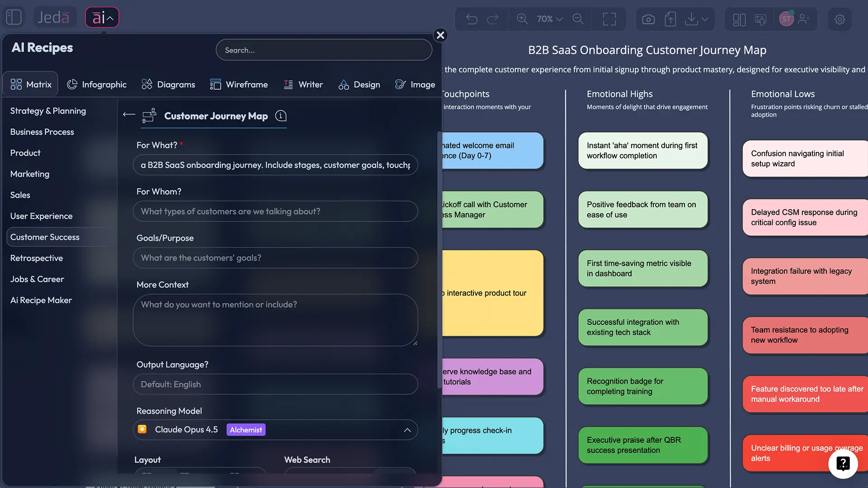The image size is (868, 488).
Task: Select the zoom in magnifier icon
Action: tap(522, 19)
